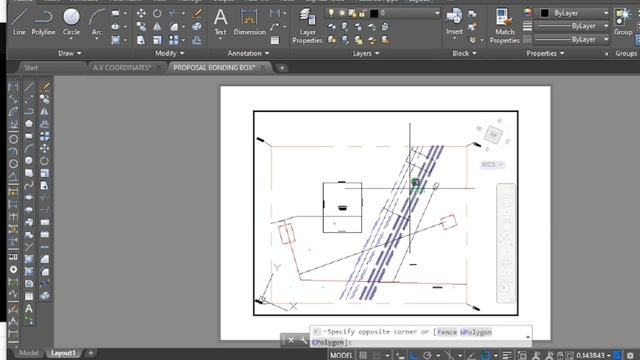Click the Stretch tool in Modify panel
This screenshot has height=360, width=640.
(x=141, y=40)
